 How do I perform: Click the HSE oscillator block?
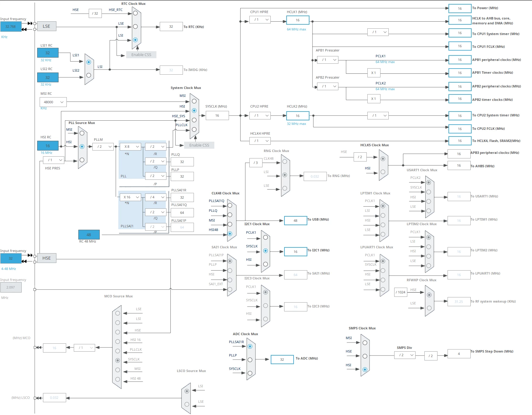coord(46,258)
